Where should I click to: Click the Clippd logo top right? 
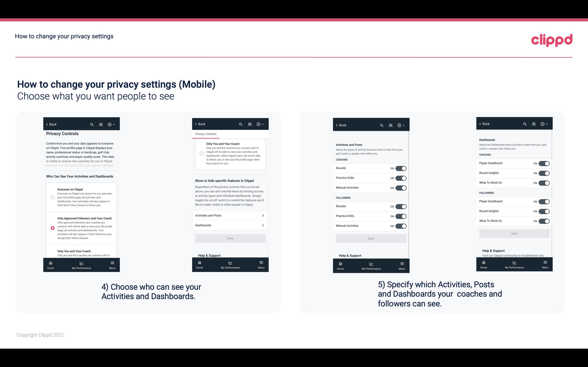[552, 39]
